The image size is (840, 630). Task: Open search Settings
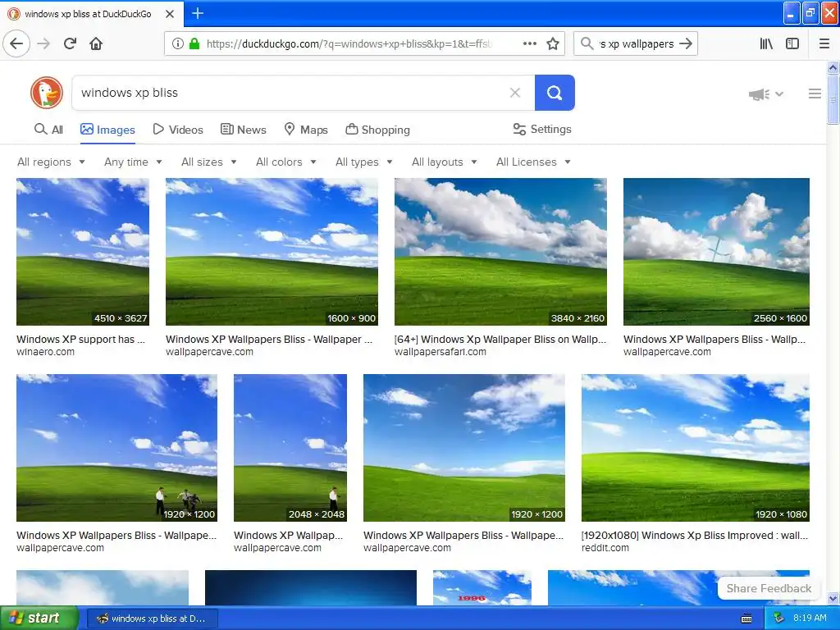(x=542, y=129)
